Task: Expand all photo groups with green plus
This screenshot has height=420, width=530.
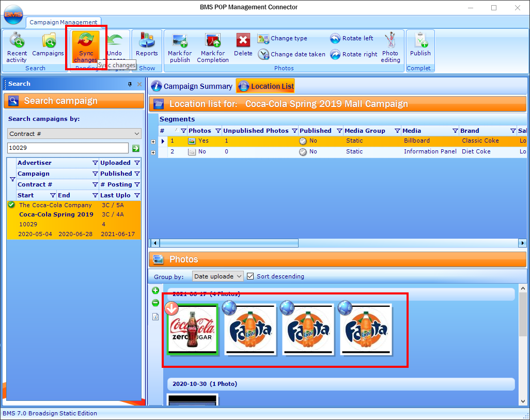Action: click(155, 290)
